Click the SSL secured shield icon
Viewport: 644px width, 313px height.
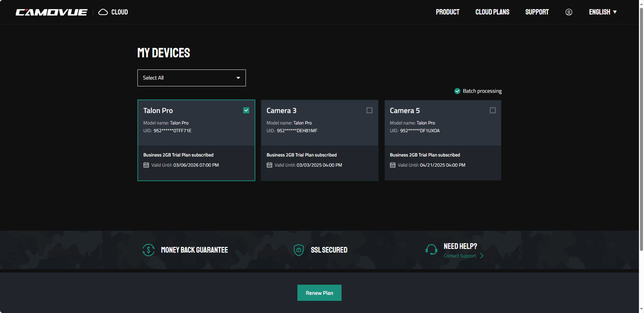coord(299,250)
